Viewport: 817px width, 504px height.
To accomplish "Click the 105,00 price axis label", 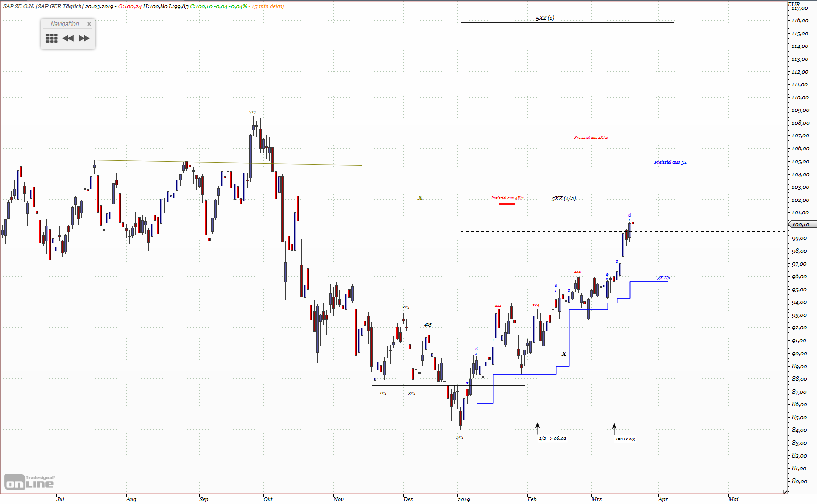I will tap(800, 161).
